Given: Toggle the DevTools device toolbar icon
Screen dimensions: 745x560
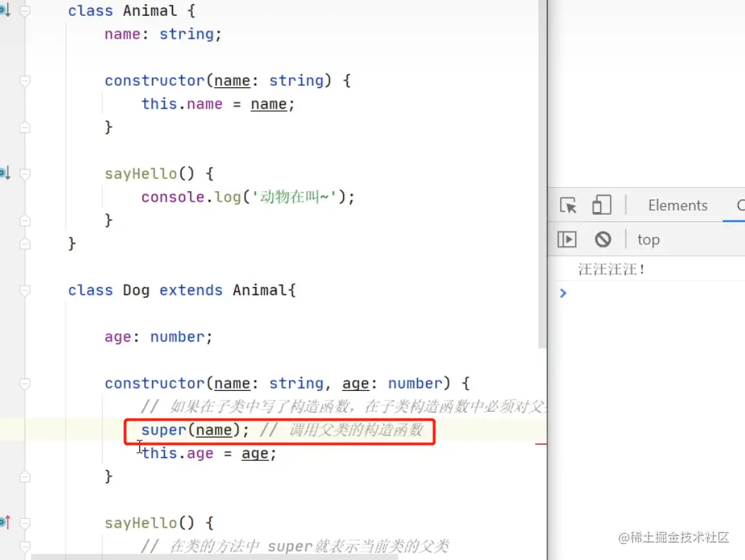Looking at the screenshot, I should [602, 206].
